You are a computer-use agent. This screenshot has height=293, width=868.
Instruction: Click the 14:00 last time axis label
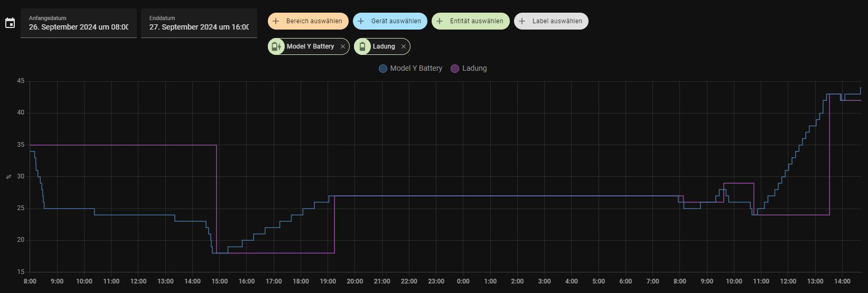pos(842,281)
